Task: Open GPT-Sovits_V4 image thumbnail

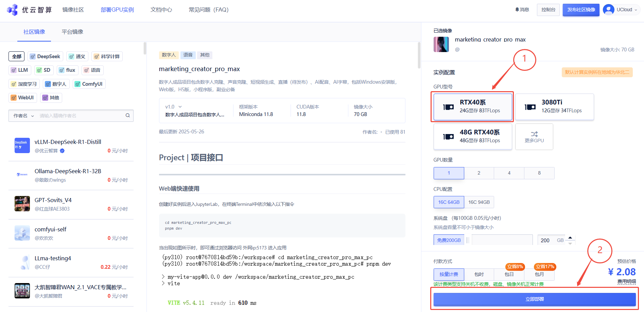Action: [22, 204]
